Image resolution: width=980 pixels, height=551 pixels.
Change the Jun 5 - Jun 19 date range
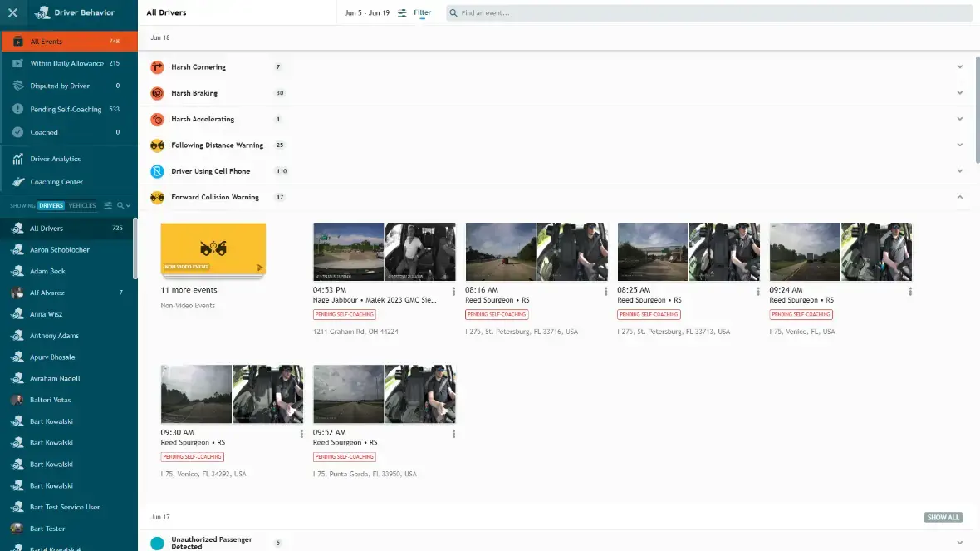point(367,12)
